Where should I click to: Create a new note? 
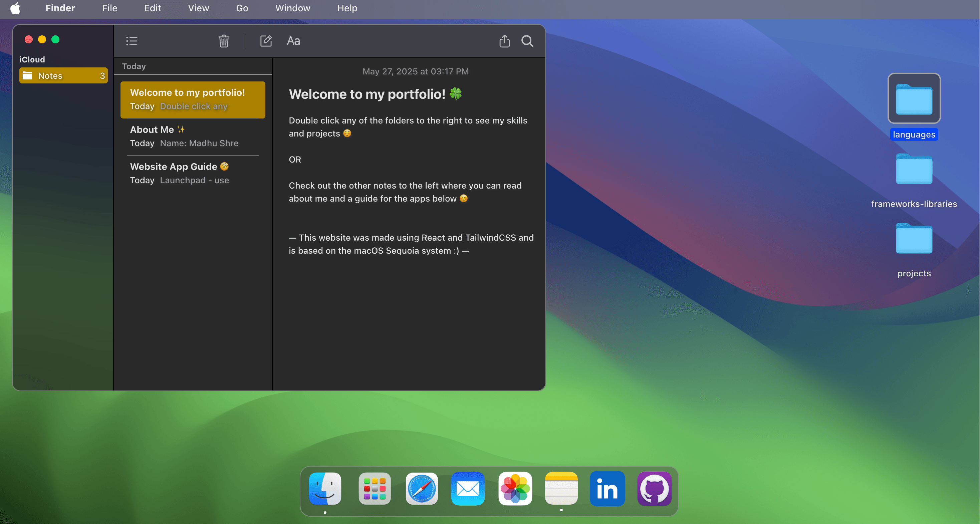(x=266, y=41)
